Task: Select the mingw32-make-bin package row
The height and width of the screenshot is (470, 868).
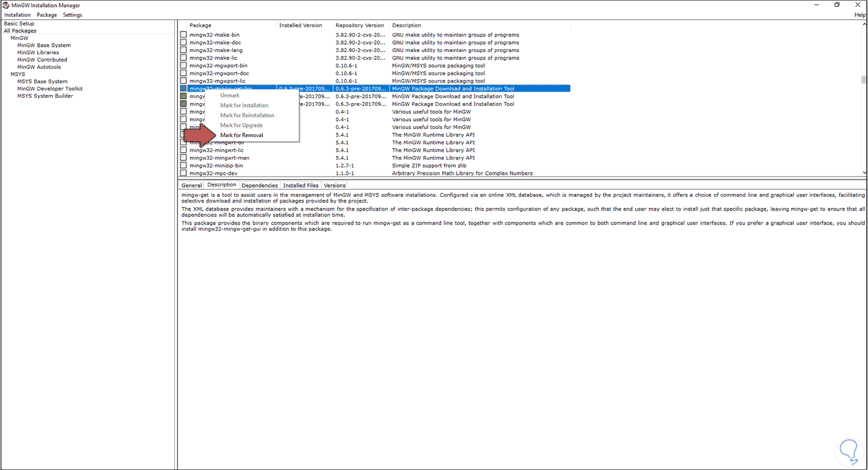Action: point(374,35)
